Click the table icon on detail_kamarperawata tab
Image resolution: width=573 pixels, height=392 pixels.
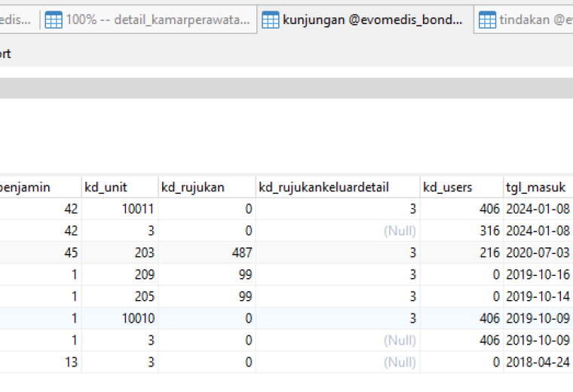54,20
